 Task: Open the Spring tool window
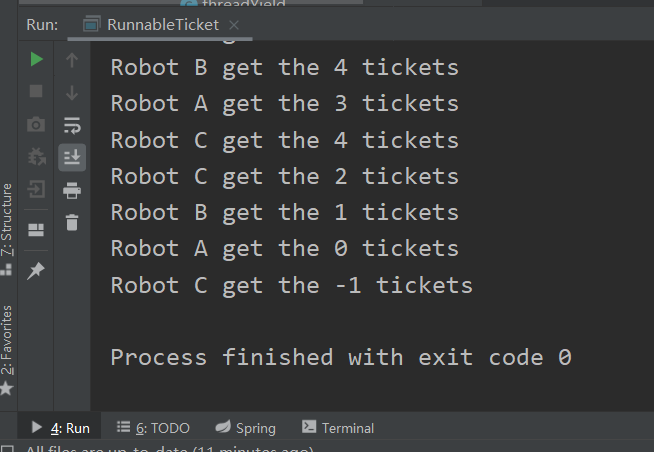tap(246, 428)
